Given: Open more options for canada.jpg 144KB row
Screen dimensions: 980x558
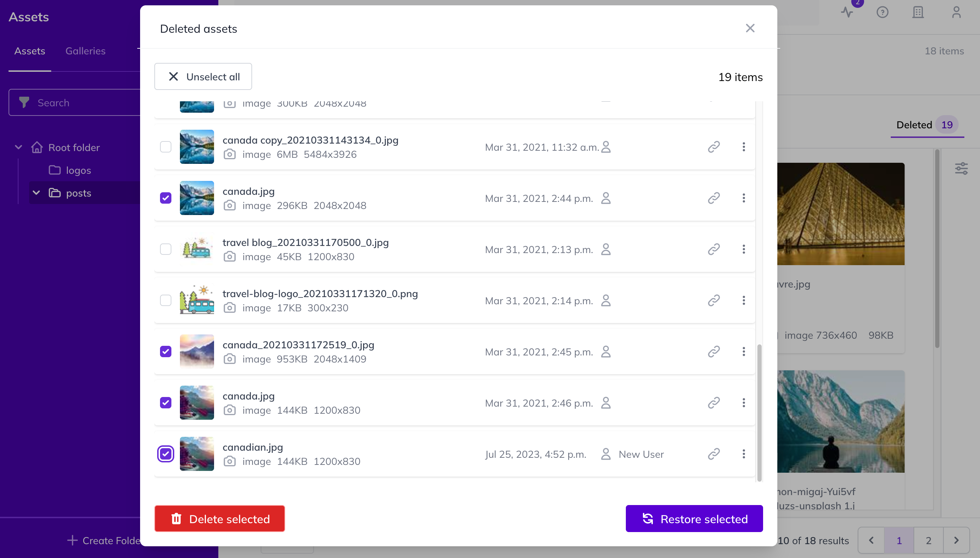Looking at the screenshot, I should [x=744, y=403].
